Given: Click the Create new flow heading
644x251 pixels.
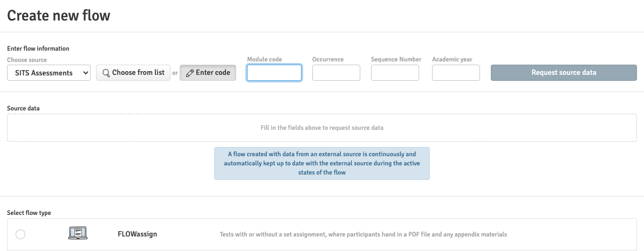Looking at the screenshot, I should point(59,16).
